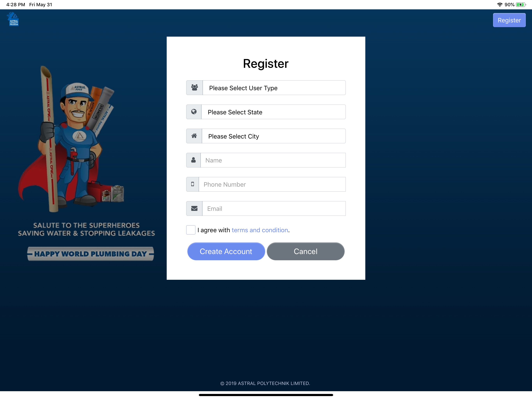The height and width of the screenshot is (399, 532).
Task: Open the Please Select State dropdown
Action: [x=273, y=112]
